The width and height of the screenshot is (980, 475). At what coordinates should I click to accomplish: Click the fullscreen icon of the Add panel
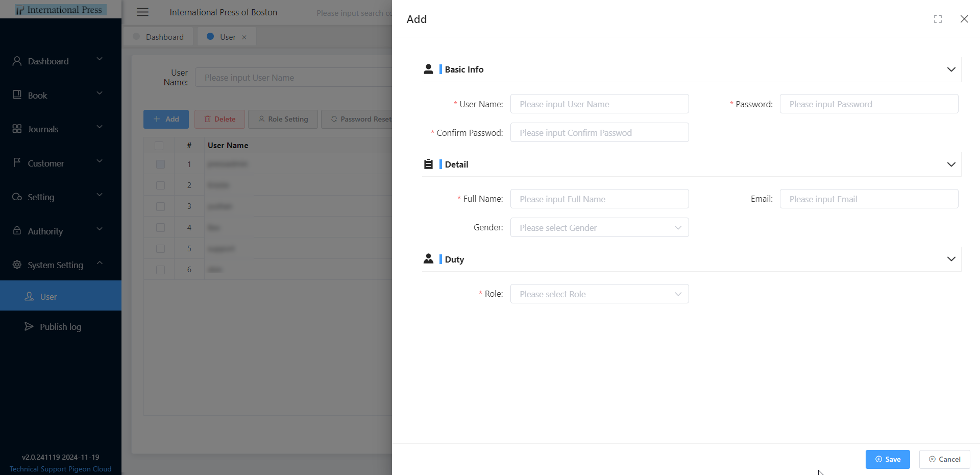(938, 19)
